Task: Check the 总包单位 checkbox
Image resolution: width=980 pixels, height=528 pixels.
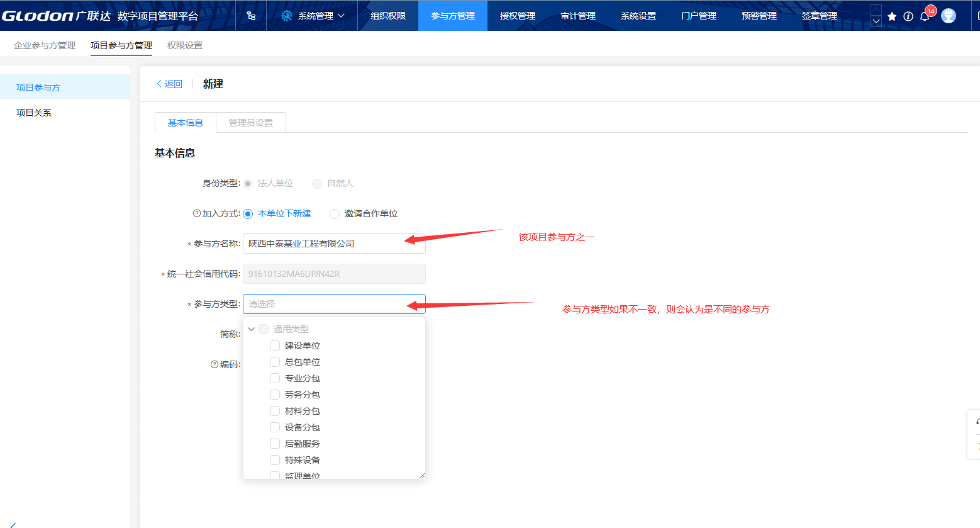Action: coord(275,362)
